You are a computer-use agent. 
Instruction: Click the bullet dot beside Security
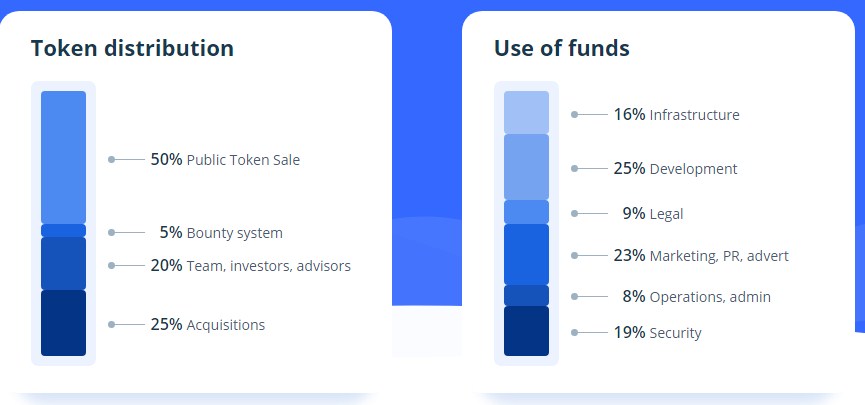click(574, 332)
